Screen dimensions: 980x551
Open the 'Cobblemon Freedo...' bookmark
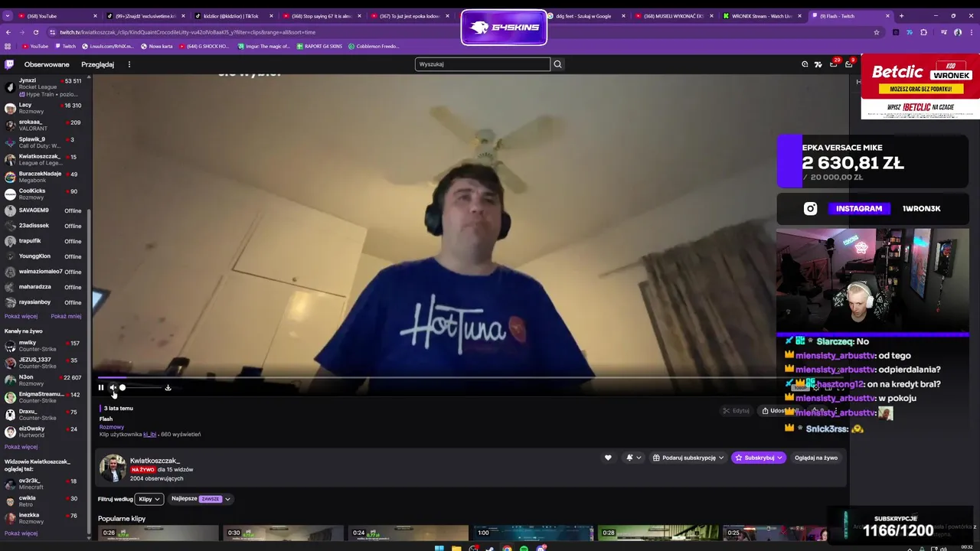374,46
